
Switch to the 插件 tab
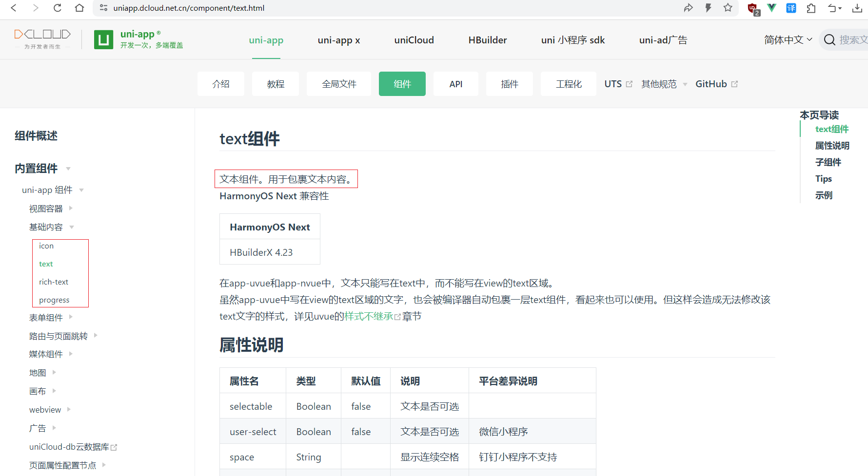(510, 84)
